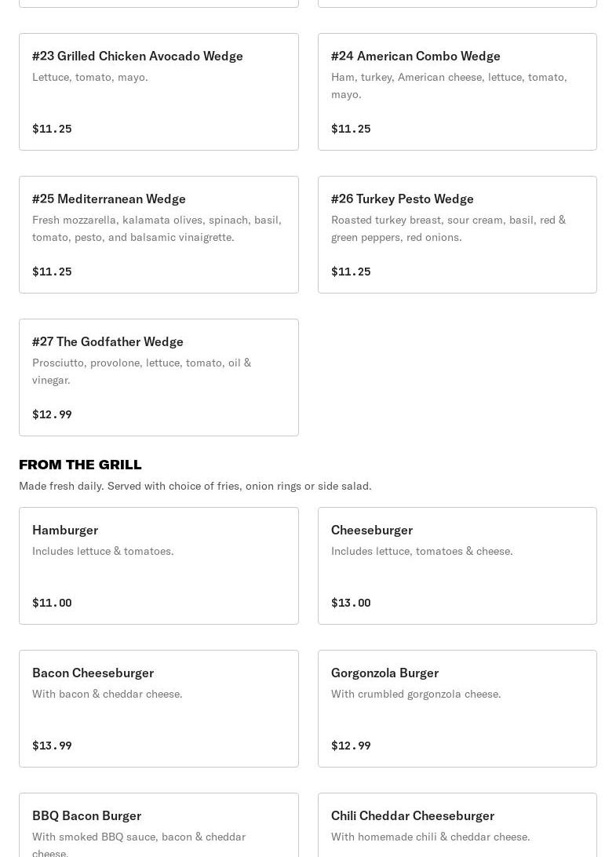
Task: Click the Mediterranean Wedge ingredients description
Action: (x=156, y=228)
